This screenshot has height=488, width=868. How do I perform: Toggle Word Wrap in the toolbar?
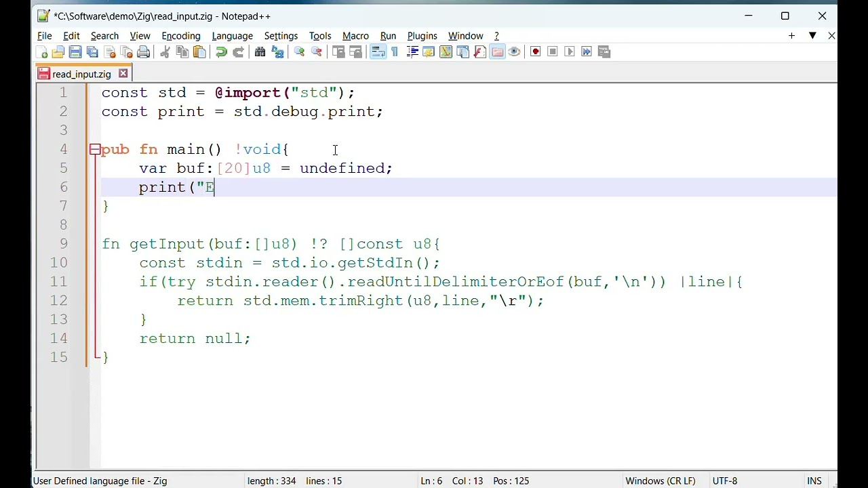tap(378, 52)
